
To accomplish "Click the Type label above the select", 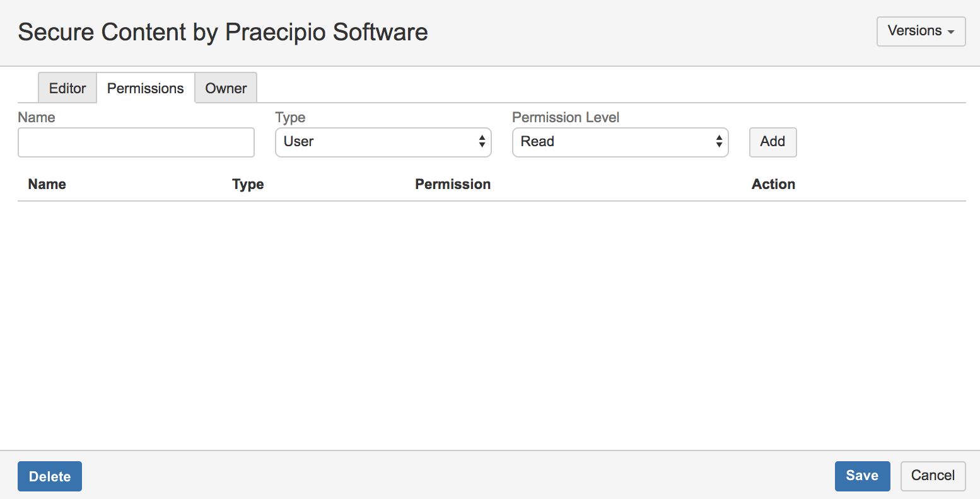I will [290, 118].
